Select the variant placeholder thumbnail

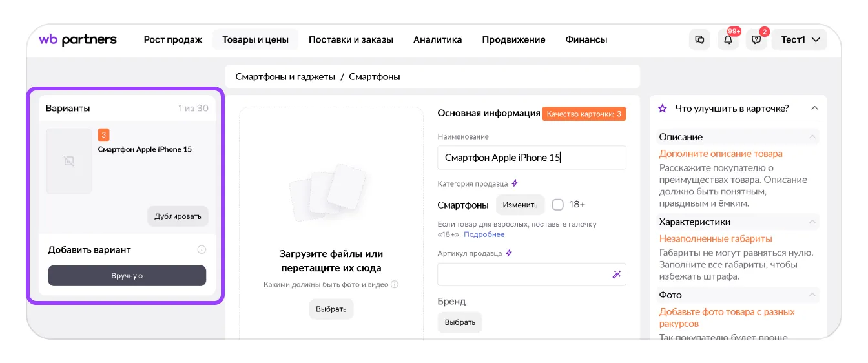point(69,161)
